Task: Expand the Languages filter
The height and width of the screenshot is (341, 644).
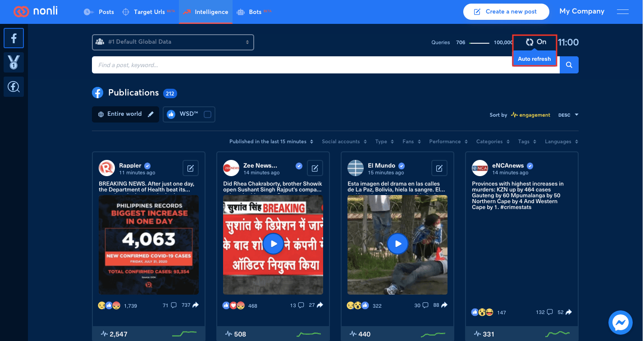Action: pos(562,141)
